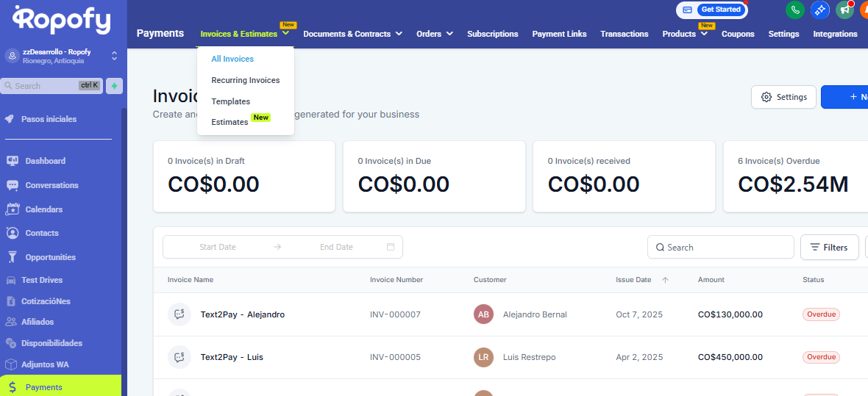Sort by the Issue Date column header
Image resolution: width=868 pixels, height=396 pixels.
point(633,280)
